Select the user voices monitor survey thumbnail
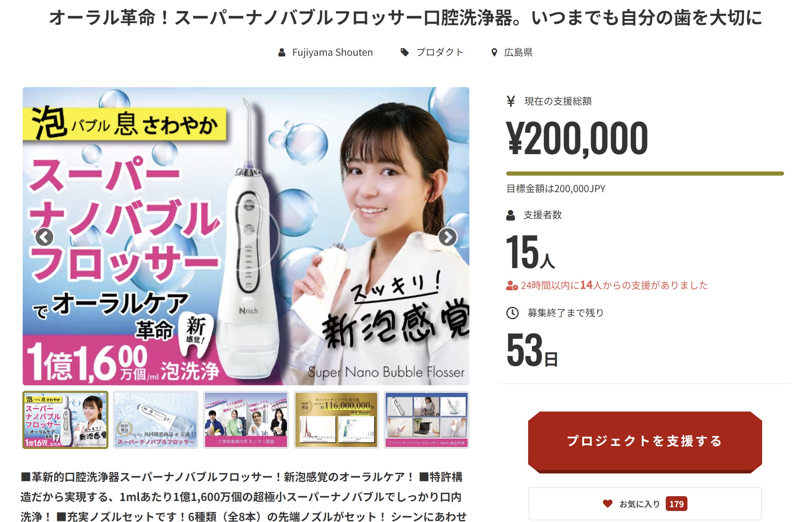Image resolution: width=812 pixels, height=522 pixels. click(x=246, y=420)
